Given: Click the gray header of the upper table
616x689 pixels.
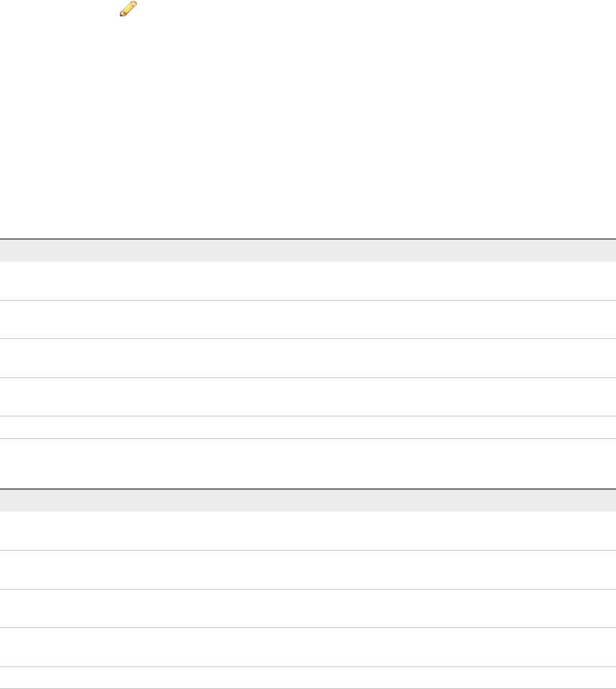Looking at the screenshot, I should (x=308, y=250).
